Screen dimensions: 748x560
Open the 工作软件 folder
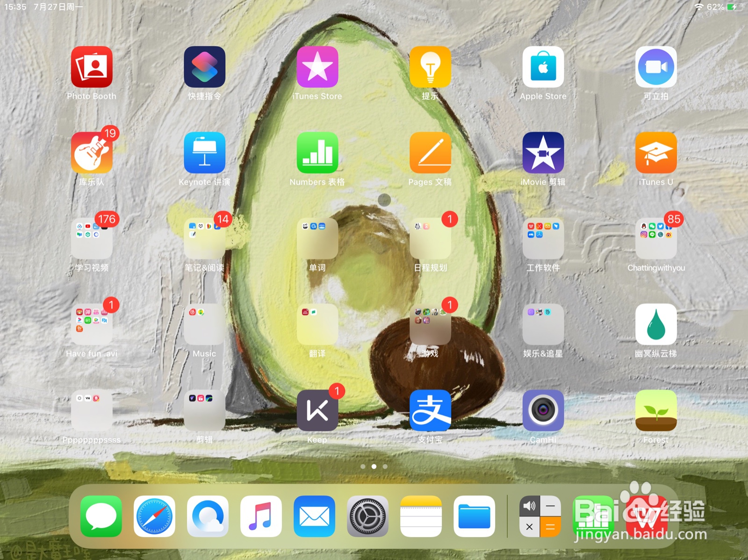[x=543, y=238]
